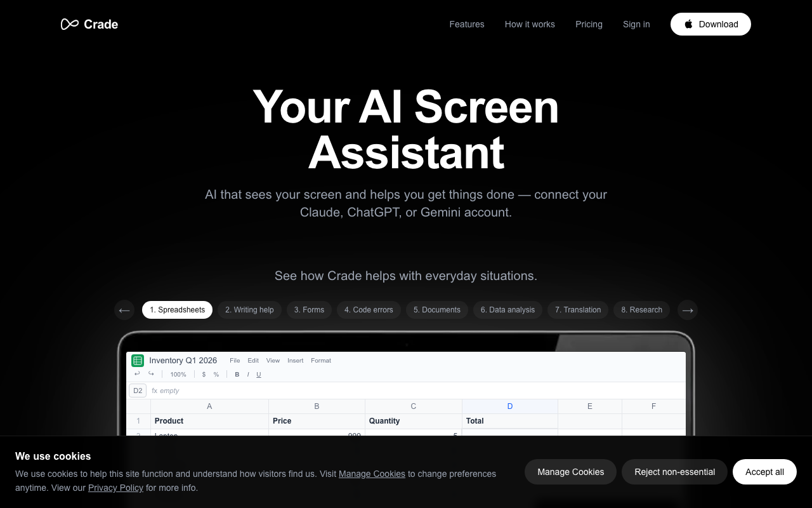Toggle bold formatting B
Image resolution: width=812 pixels, height=508 pixels.
tap(237, 375)
